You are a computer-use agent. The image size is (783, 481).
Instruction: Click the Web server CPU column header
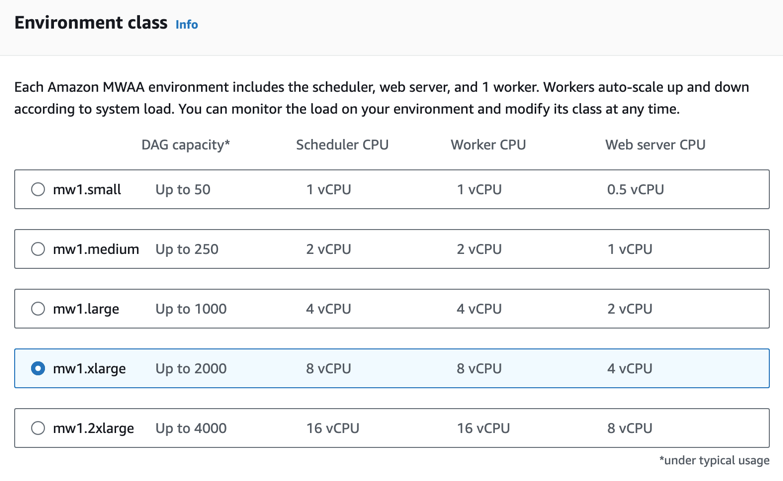pos(655,145)
